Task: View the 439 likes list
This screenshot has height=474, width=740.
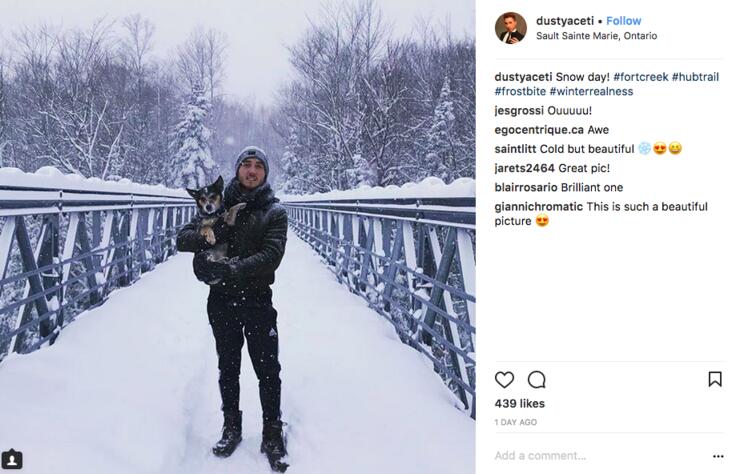Action: [520, 403]
